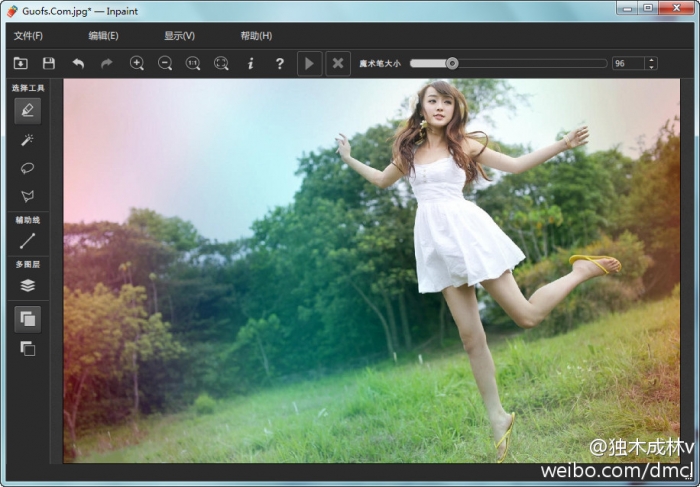The image size is (700, 487).
Task: Undo the last action
Action: [78, 64]
